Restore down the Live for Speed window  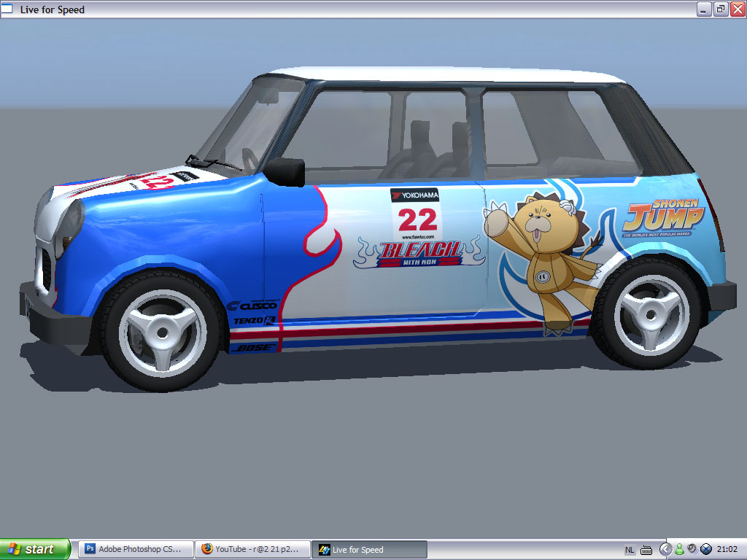click(721, 9)
